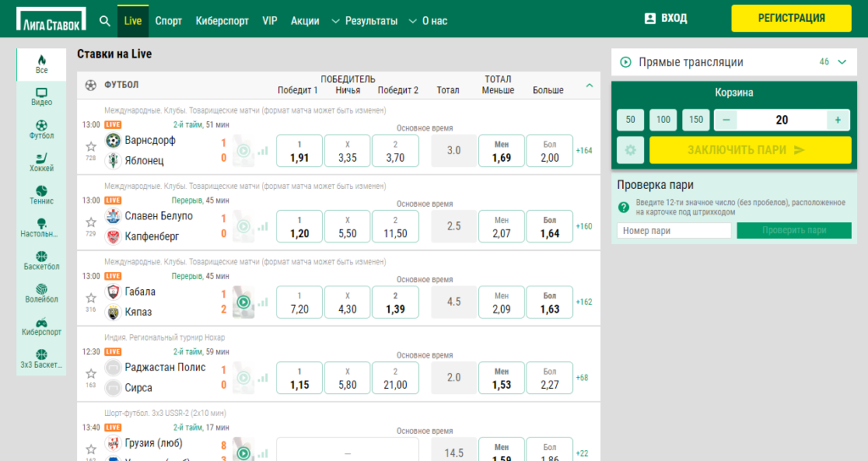Favorite the Габала – Кяпаз match star
Image resolution: width=868 pixels, height=461 pixels.
91,298
